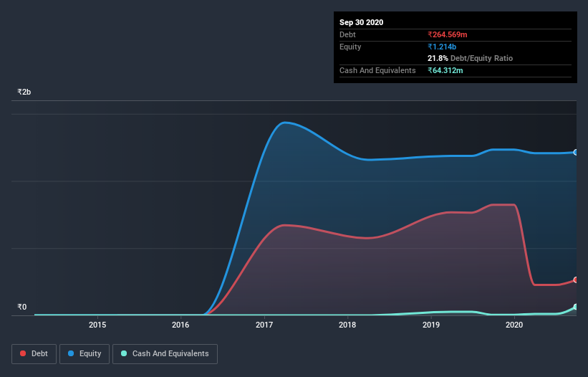The image size is (588, 377).
Task: Click the 2017 x-axis label
Action: pos(264,325)
